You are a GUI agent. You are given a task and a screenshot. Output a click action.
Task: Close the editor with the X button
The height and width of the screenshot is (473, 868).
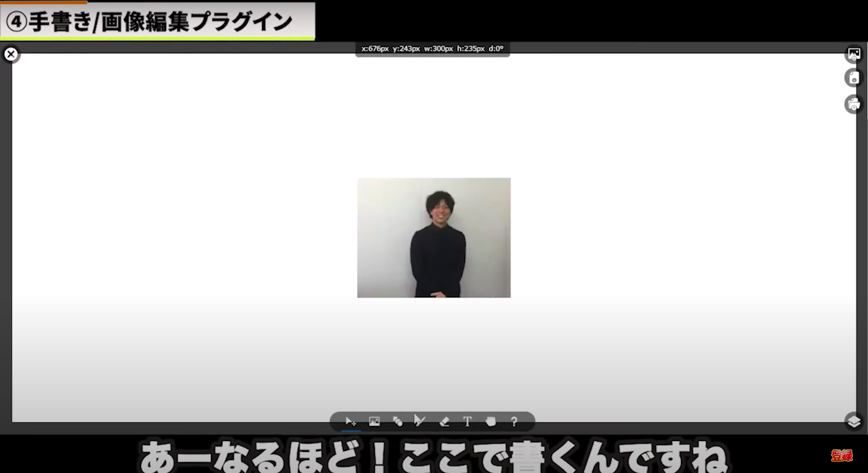point(11,54)
